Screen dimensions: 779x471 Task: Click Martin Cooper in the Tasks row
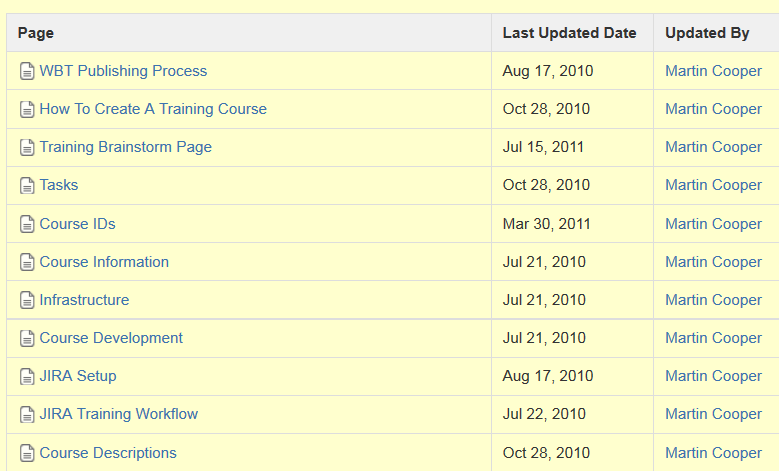(713, 185)
